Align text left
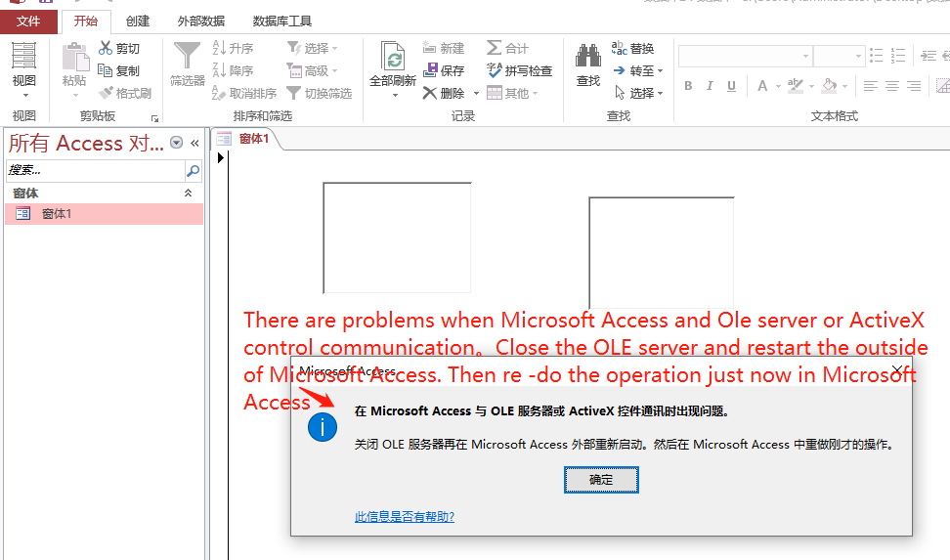 click(871, 86)
